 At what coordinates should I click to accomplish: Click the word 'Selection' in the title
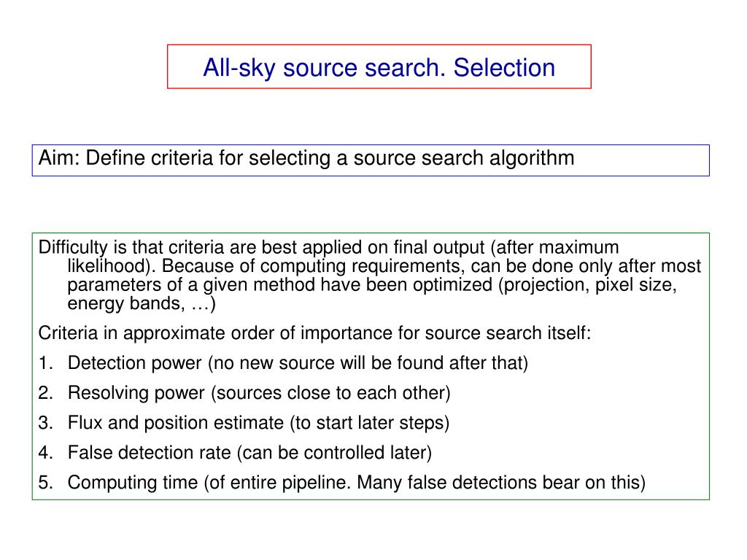[x=505, y=67]
